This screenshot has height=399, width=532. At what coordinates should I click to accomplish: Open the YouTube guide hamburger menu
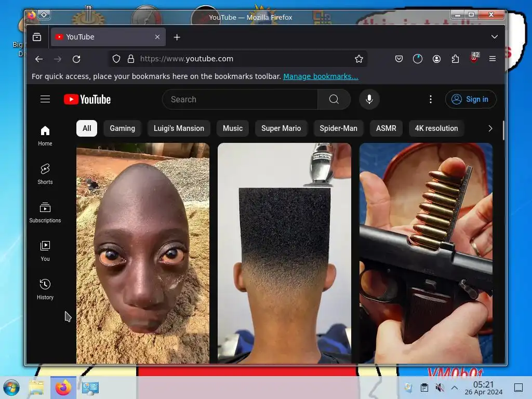point(45,99)
